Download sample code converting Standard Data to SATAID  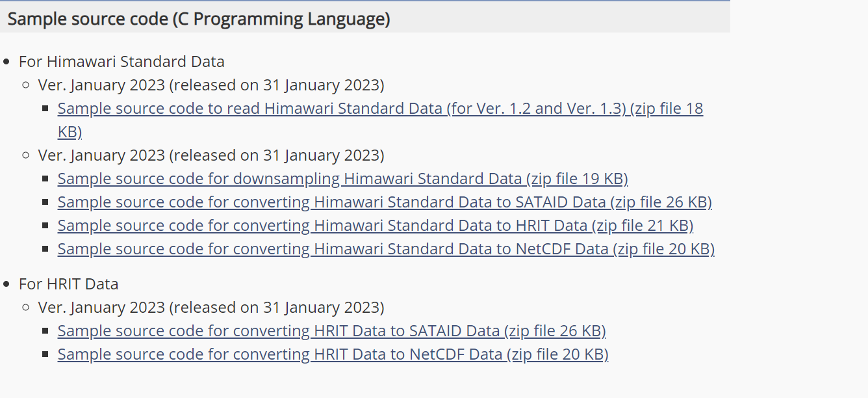coord(385,202)
